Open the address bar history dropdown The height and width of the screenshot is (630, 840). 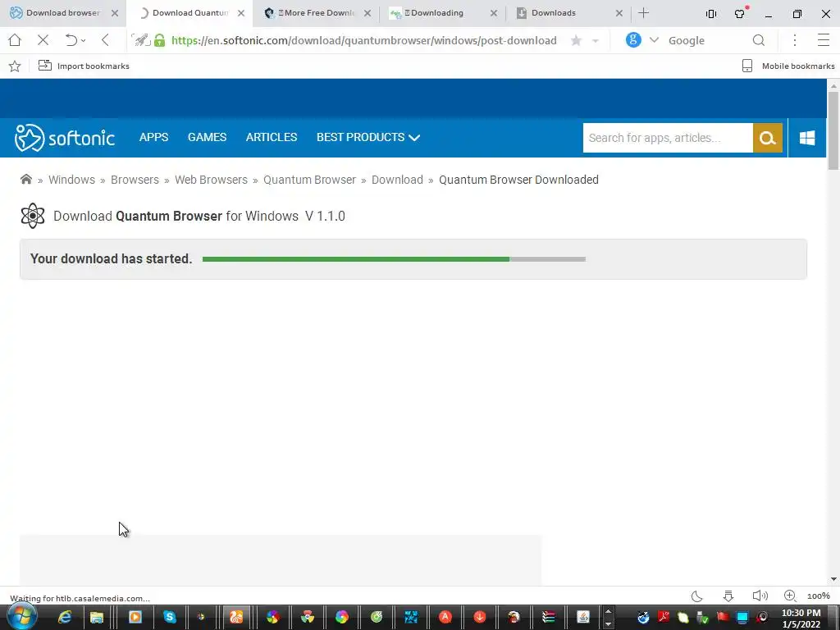pyautogui.click(x=596, y=41)
